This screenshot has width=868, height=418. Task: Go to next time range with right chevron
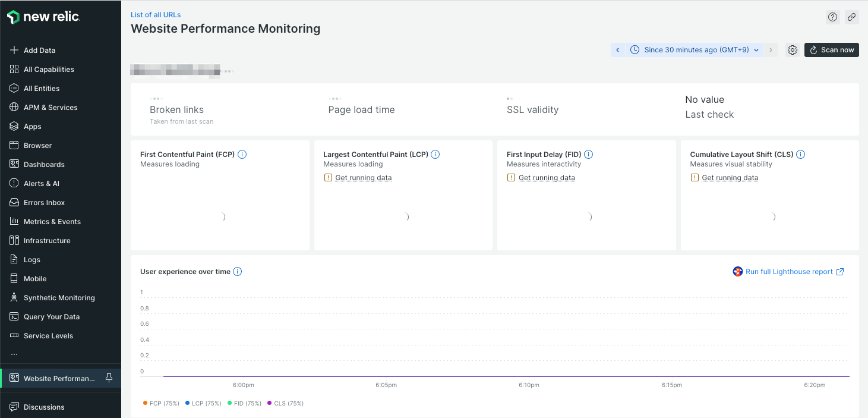point(771,50)
